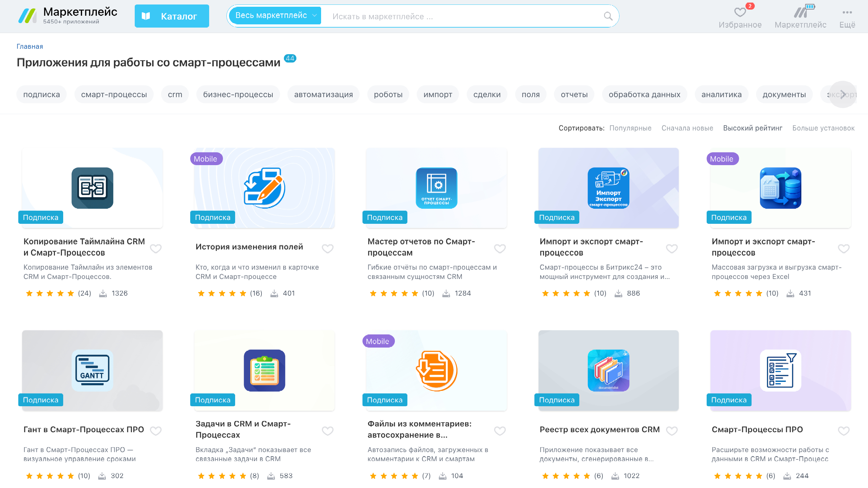Show more tags with right chevron arrow

click(843, 94)
